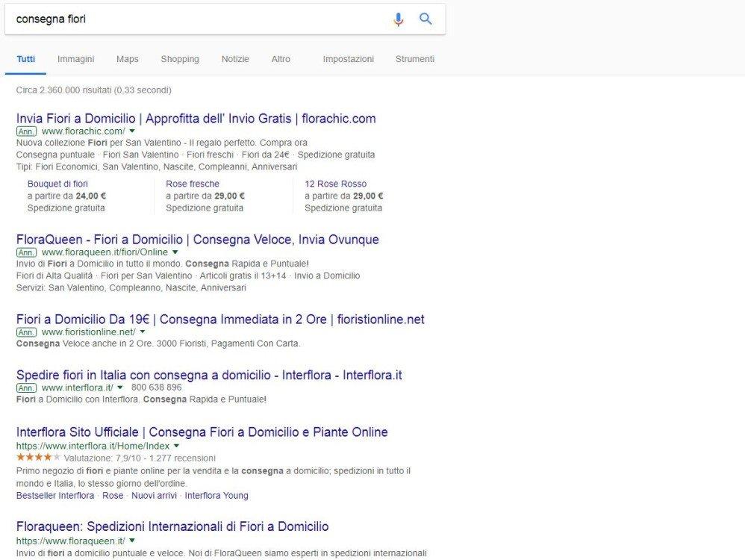Open the Notizie tab

(235, 59)
